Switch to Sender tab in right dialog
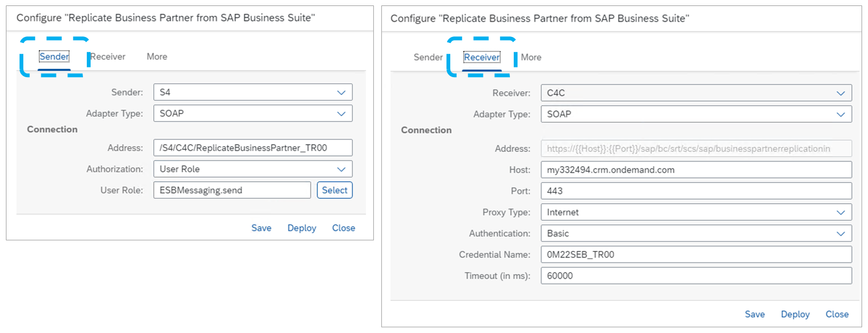Viewport: 868px width, 333px height. (428, 57)
